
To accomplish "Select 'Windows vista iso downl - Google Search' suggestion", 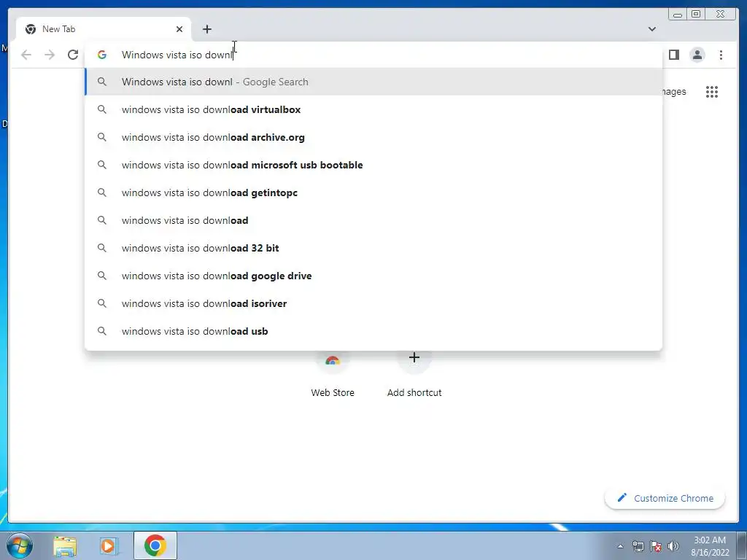I will click(x=373, y=82).
